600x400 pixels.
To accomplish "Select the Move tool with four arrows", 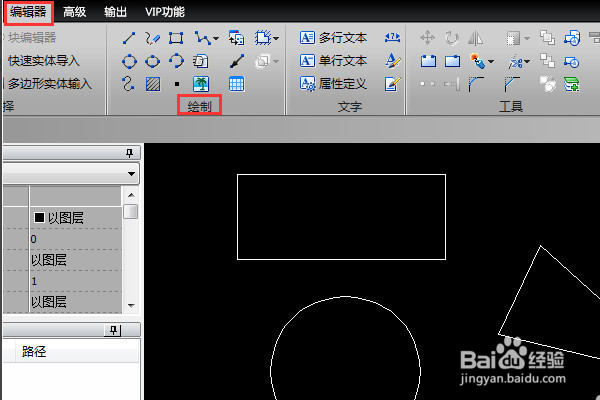I will pos(427,38).
